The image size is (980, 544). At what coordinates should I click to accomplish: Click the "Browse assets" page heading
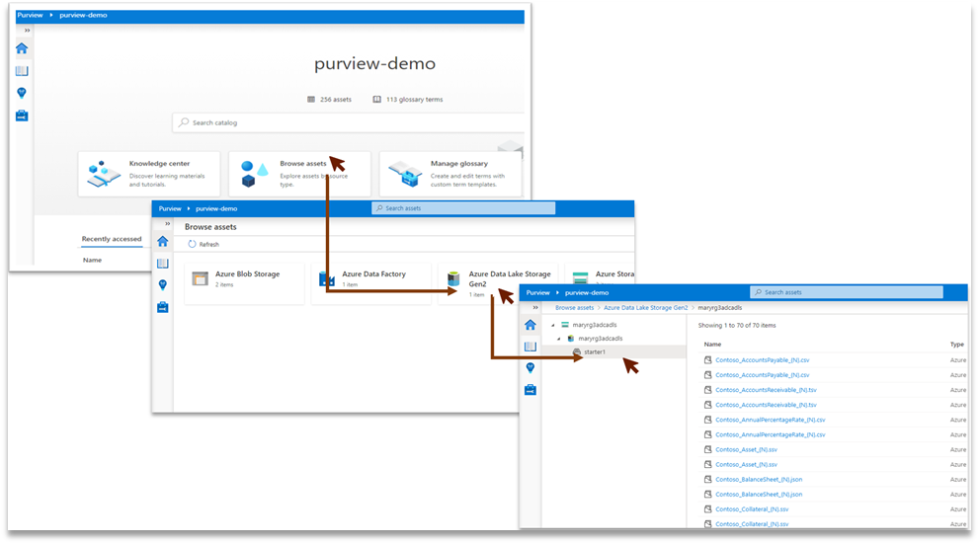(210, 227)
